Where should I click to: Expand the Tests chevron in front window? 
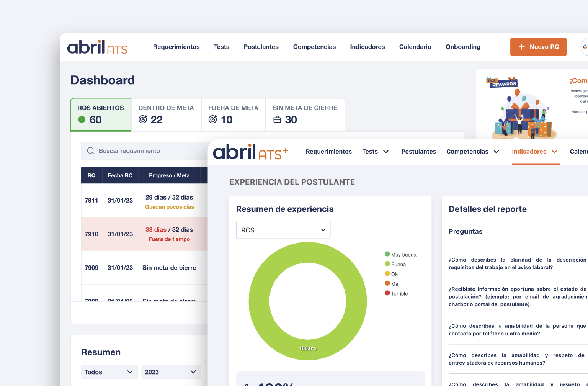click(386, 152)
